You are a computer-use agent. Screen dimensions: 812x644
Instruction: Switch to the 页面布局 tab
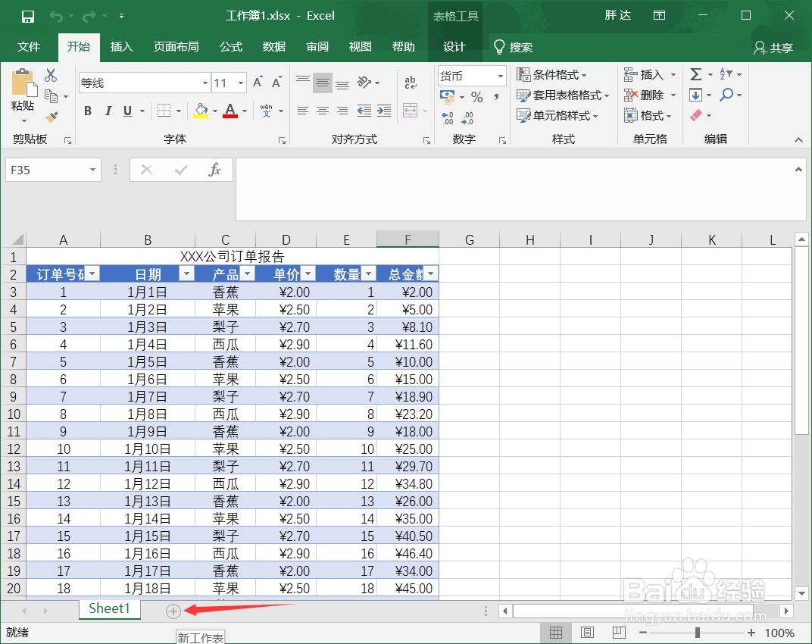[x=176, y=47]
